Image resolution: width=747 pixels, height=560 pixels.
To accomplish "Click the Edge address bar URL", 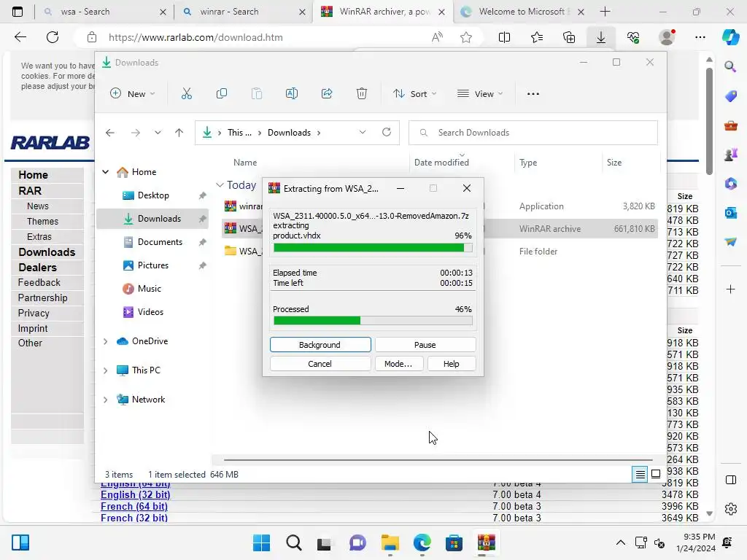I will (x=196, y=37).
